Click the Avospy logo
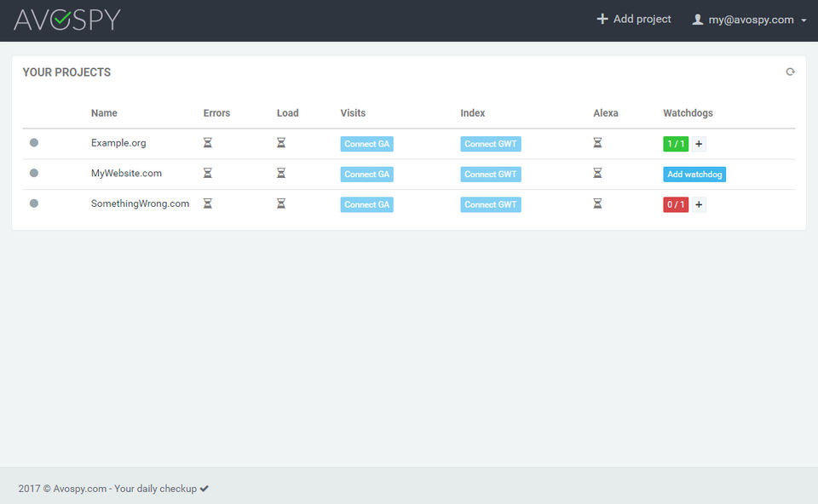 click(66, 20)
